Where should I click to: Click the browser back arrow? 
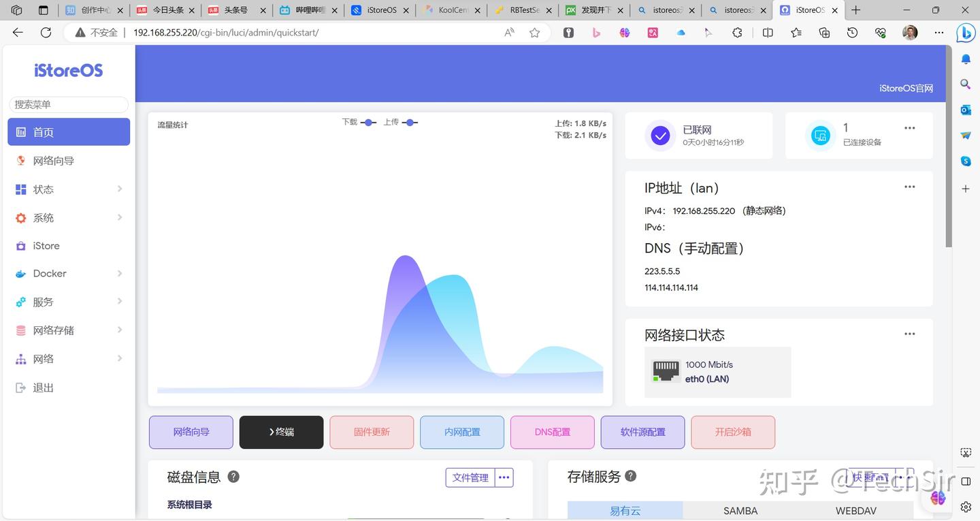(18, 33)
